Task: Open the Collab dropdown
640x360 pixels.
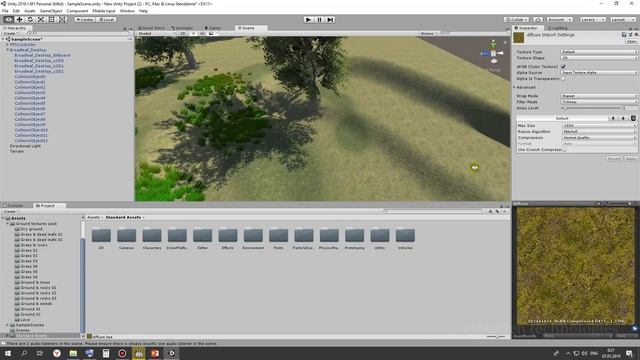Action: pyautogui.click(x=516, y=20)
